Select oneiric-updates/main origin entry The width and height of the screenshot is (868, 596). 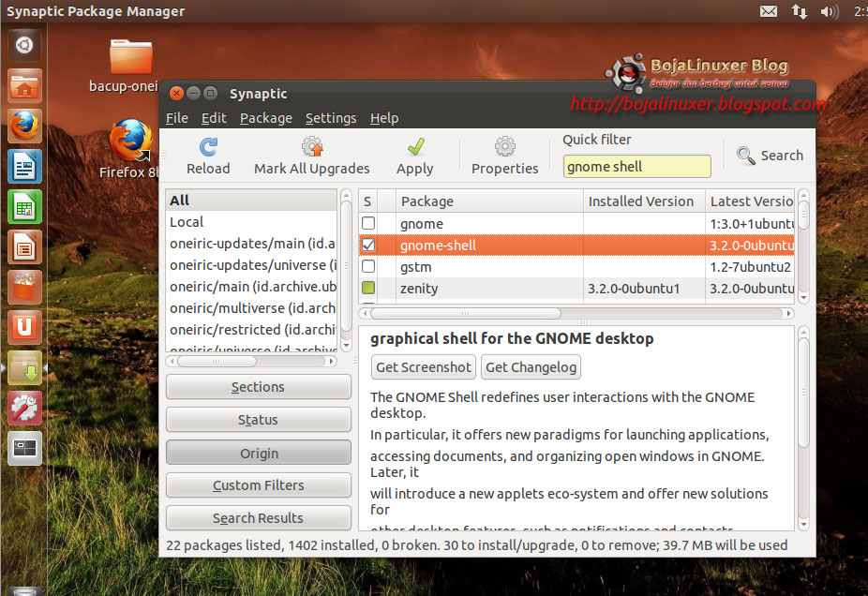(251, 244)
